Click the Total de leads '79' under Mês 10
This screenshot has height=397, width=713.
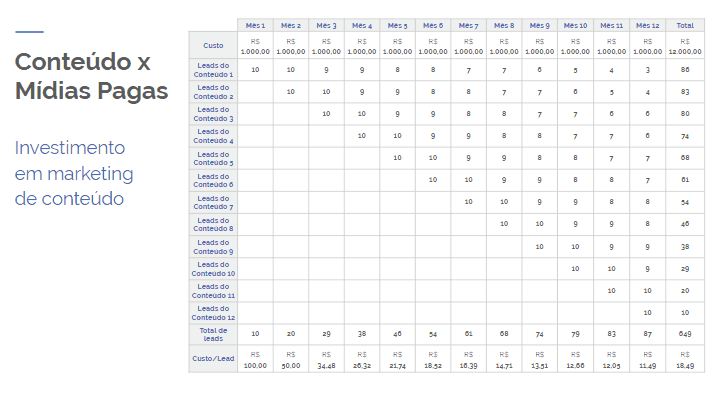(x=575, y=334)
